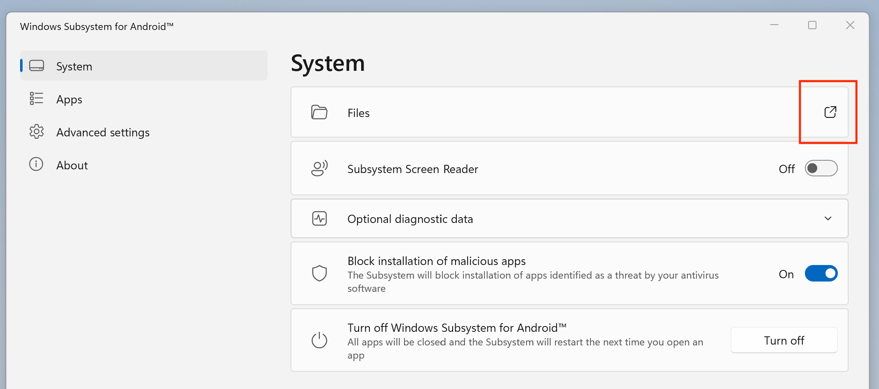
Task: Click the Files label text
Action: click(359, 113)
